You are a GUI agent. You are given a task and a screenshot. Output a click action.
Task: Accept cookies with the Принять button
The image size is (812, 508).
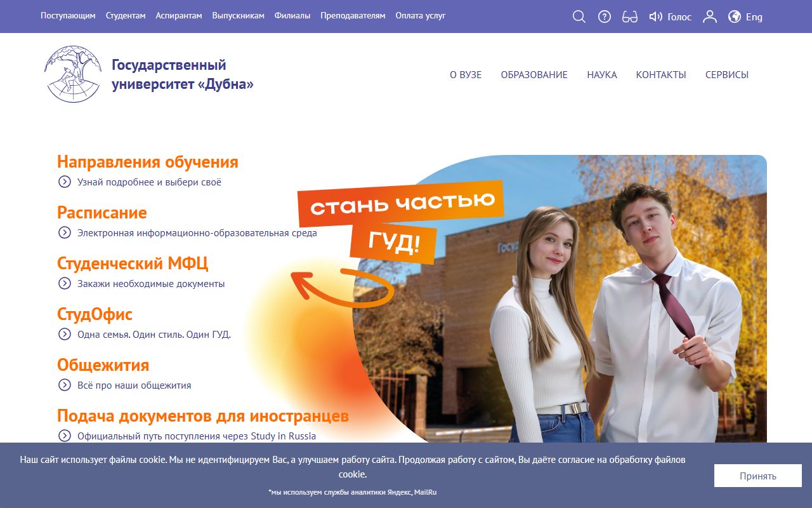point(758,476)
